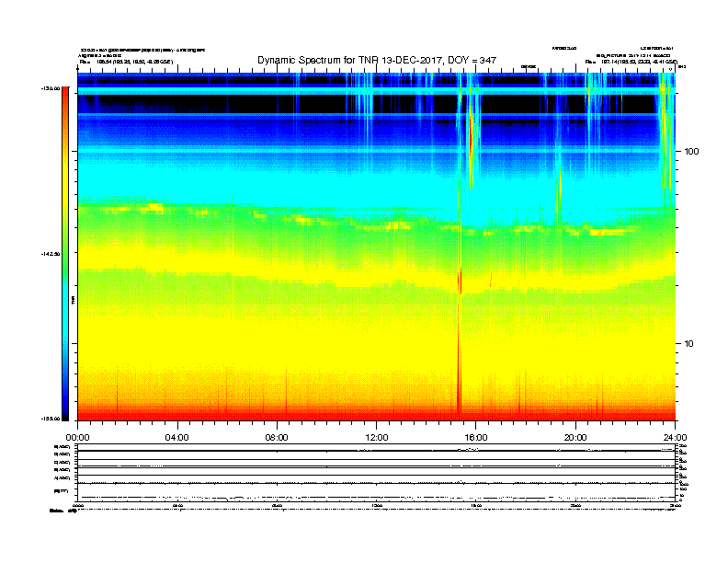728x563 pixels.
Task: Select the 20:00 time axis label
Action: tap(575, 437)
